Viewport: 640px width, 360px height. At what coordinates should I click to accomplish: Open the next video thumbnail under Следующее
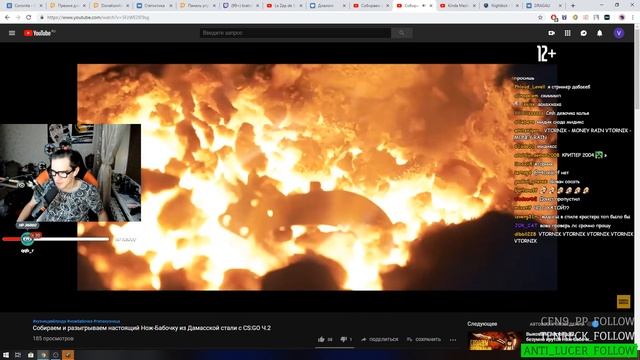click(495, 340)
